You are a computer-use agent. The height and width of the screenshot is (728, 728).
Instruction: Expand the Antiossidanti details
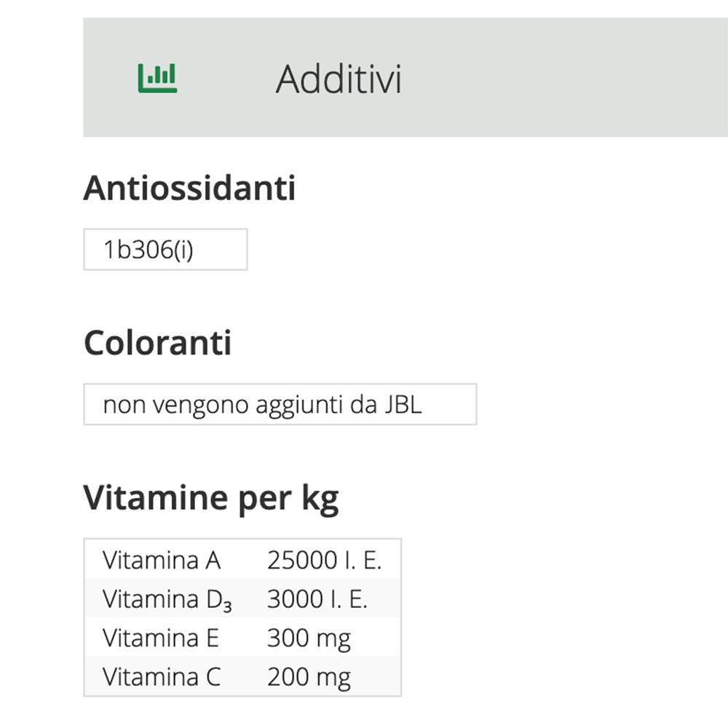click(190, 188)
